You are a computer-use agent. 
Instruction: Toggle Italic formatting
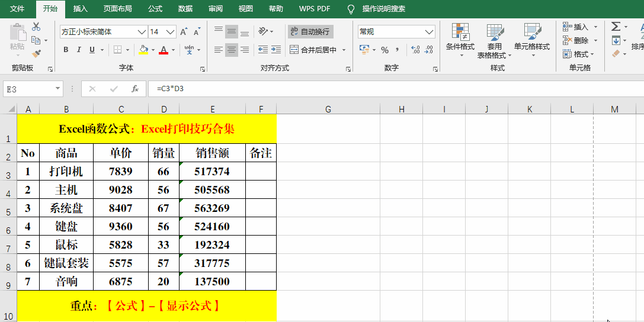point(79,50)
